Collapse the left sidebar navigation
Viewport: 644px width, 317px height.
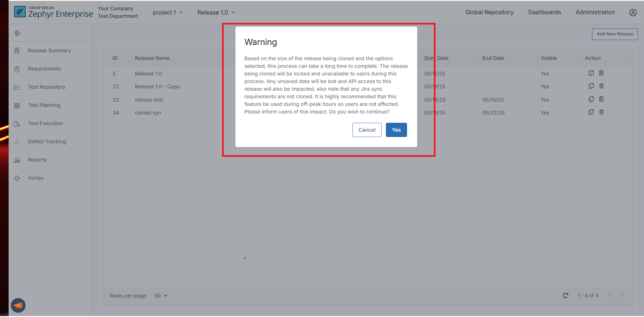18,33
